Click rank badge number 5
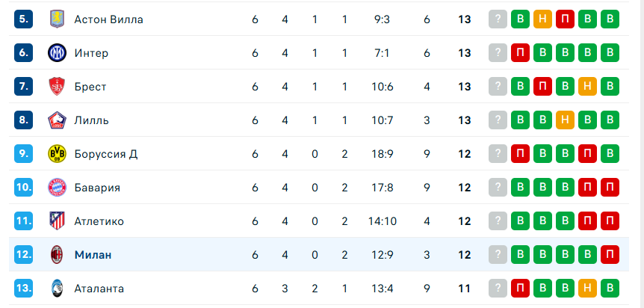Screen dimensions: 644x308 point(24,19)
